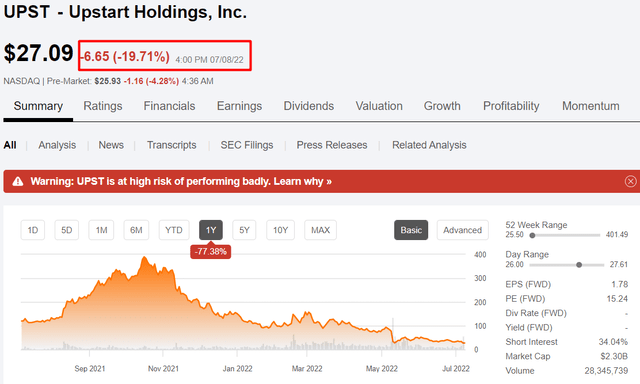
Task: Select the Basic chart mode
Action: 411,230
